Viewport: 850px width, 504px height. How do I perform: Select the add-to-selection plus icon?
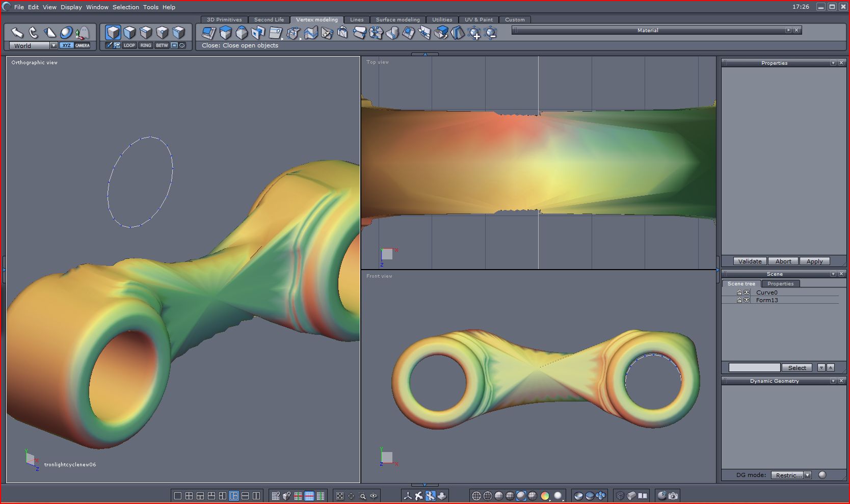(x=474, y=33)
